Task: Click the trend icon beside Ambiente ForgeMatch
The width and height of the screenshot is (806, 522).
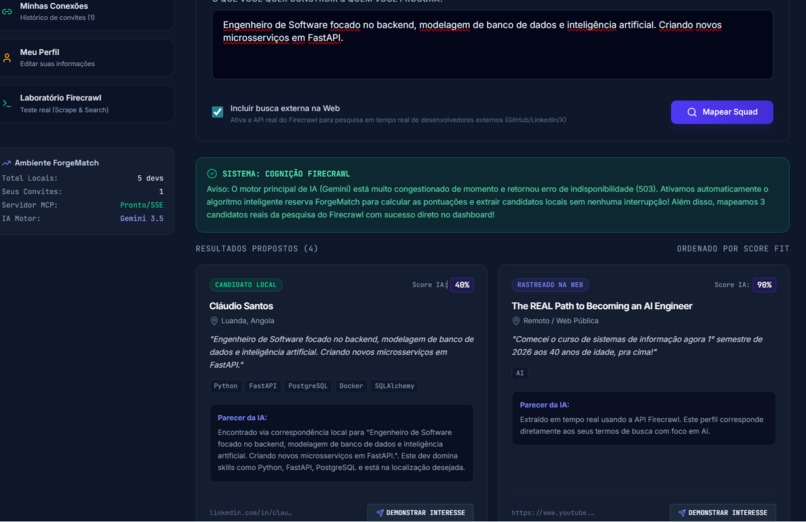Action: [7, 163]
